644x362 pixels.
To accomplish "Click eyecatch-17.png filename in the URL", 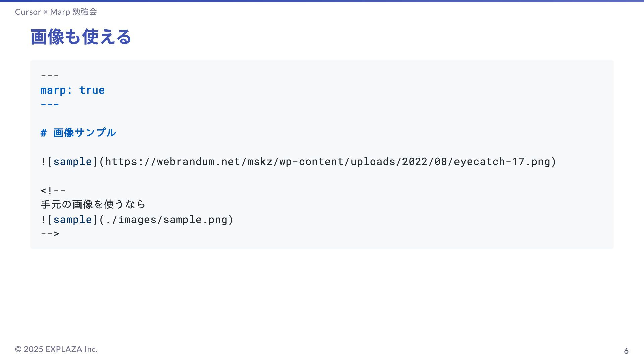I will [x=502, y=162].
